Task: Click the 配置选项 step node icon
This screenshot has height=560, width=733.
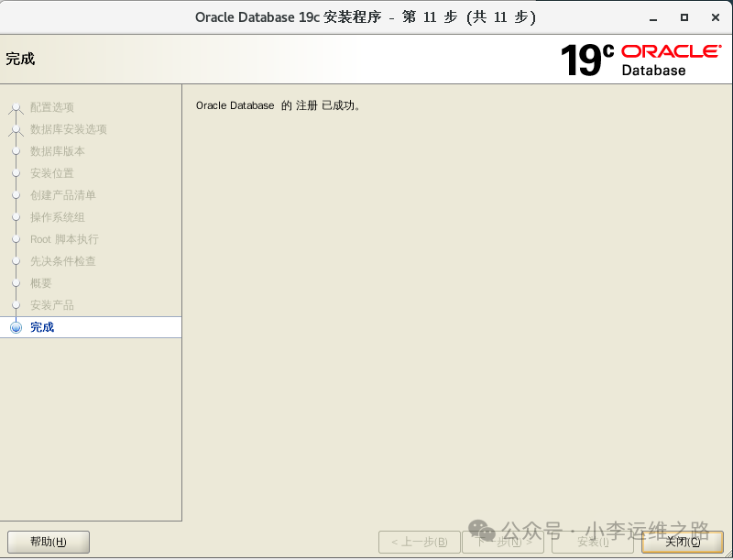Action: 16,107
